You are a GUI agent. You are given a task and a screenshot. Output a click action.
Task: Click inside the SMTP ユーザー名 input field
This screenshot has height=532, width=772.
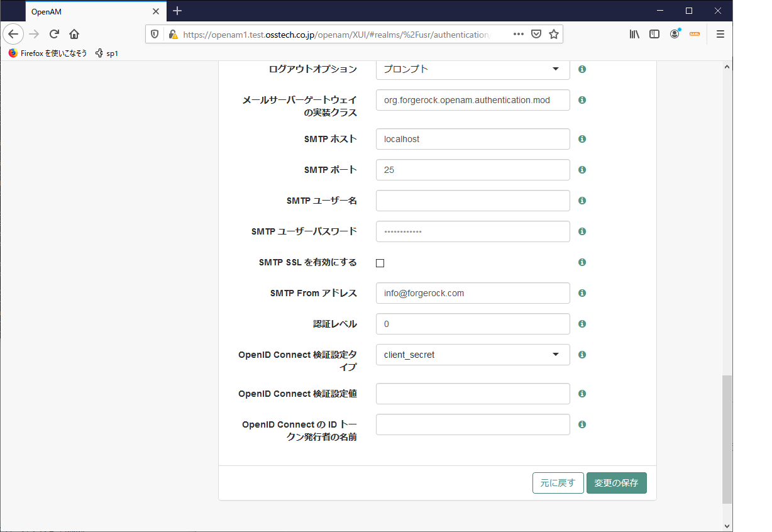[472, 201]
